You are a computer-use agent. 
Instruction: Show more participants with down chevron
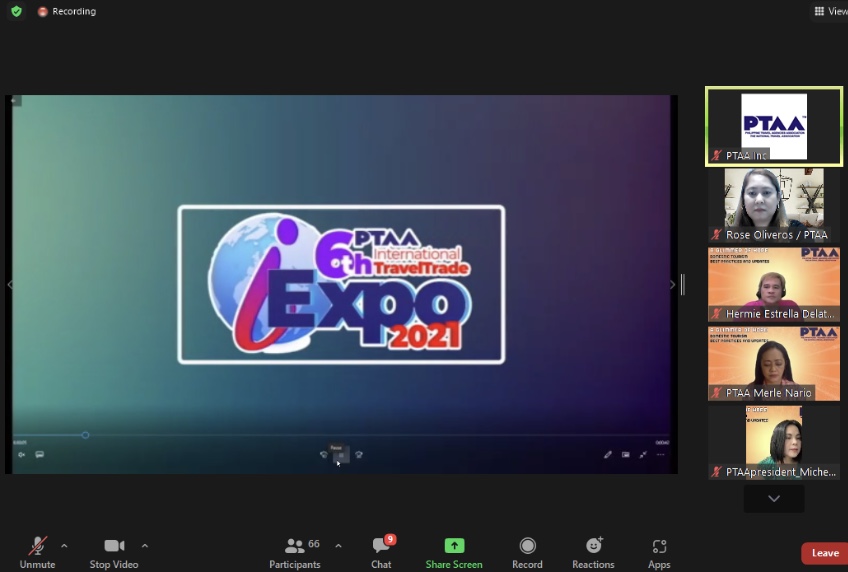pos(774,498)
